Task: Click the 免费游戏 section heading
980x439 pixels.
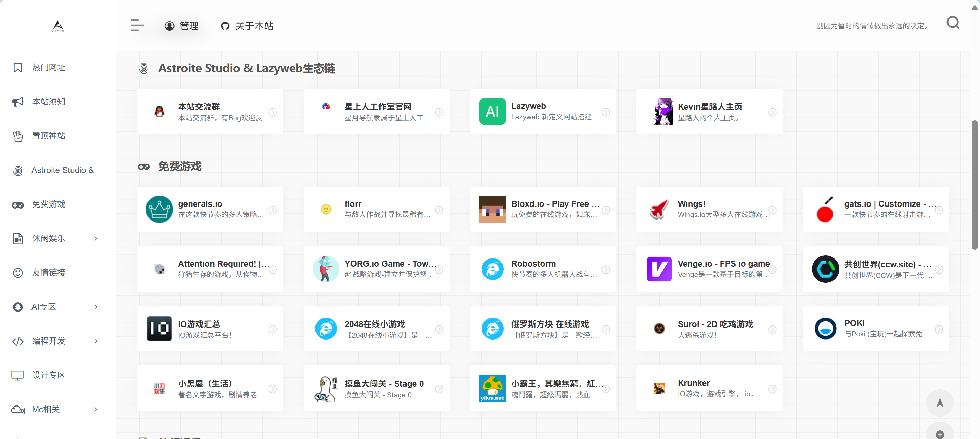Action: point(180,167)
